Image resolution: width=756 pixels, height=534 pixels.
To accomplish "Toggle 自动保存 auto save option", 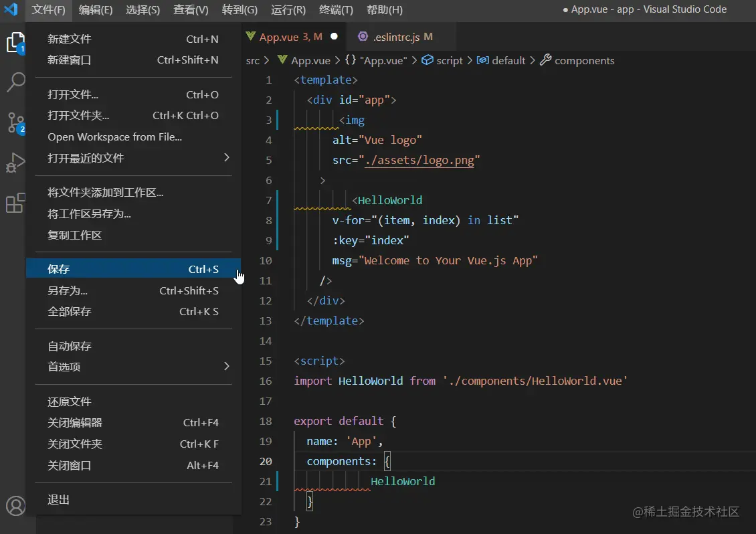I will pyautogui.click(x=134, y=346).
